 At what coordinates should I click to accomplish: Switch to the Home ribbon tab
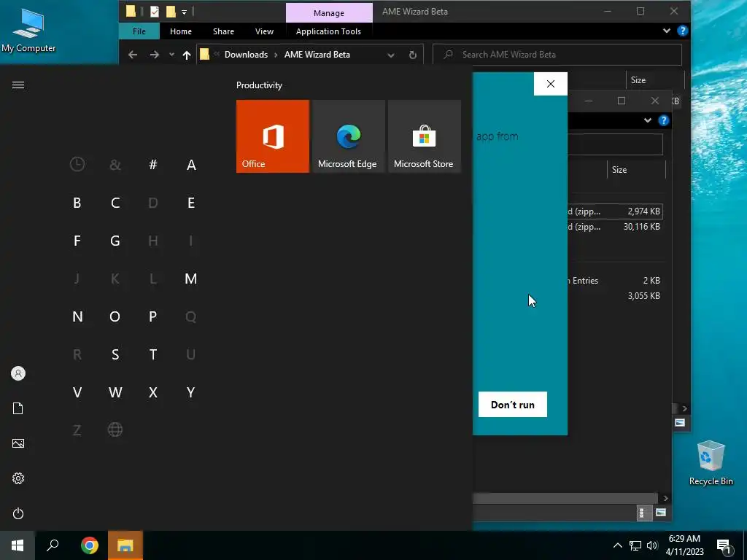coord(181,31)
